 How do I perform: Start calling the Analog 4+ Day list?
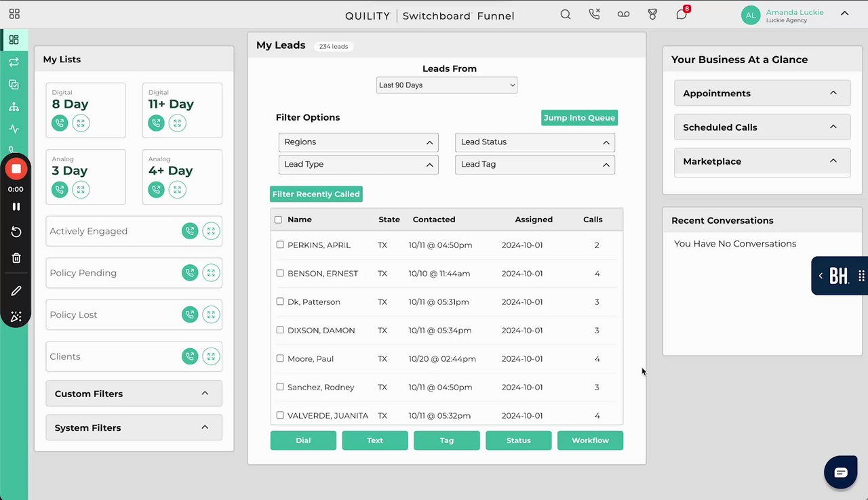pyautogui.click(x=156, y=190)
